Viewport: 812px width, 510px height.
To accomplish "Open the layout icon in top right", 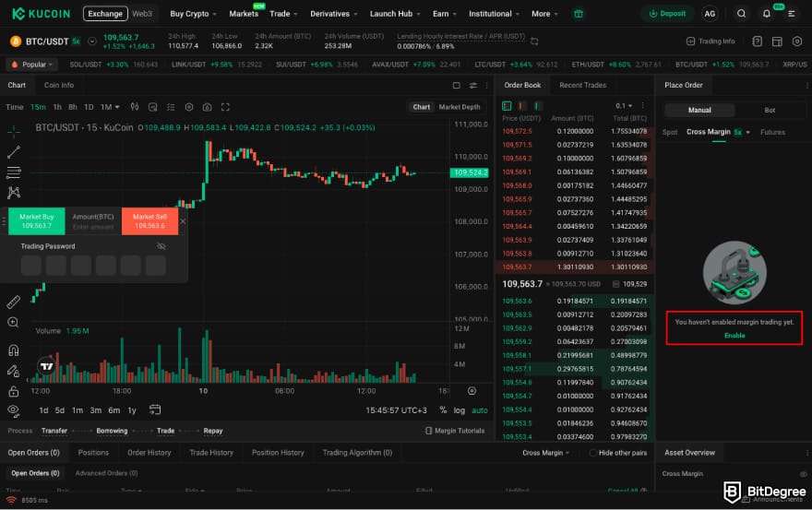I will click(x=777, y=42).
